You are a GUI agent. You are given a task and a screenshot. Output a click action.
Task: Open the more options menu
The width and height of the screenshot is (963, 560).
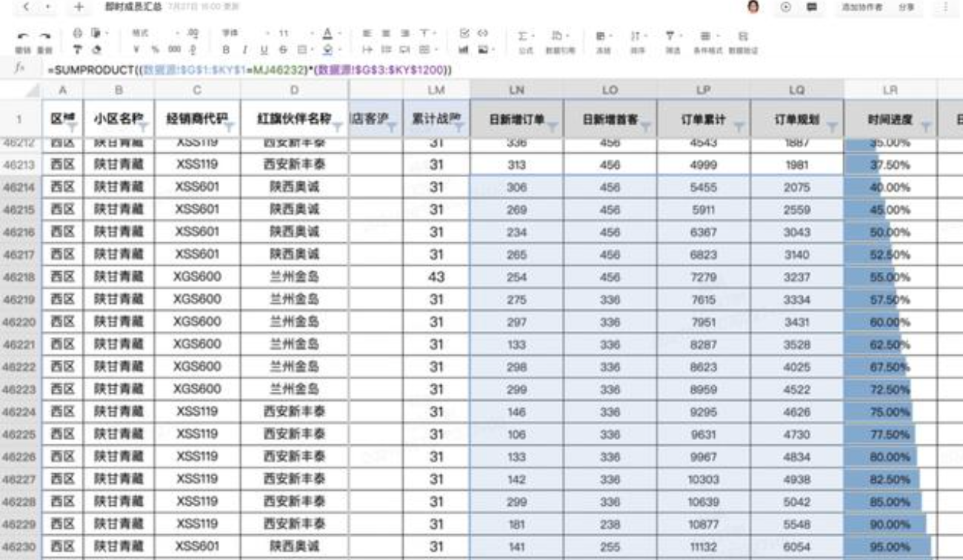point(945,7)
